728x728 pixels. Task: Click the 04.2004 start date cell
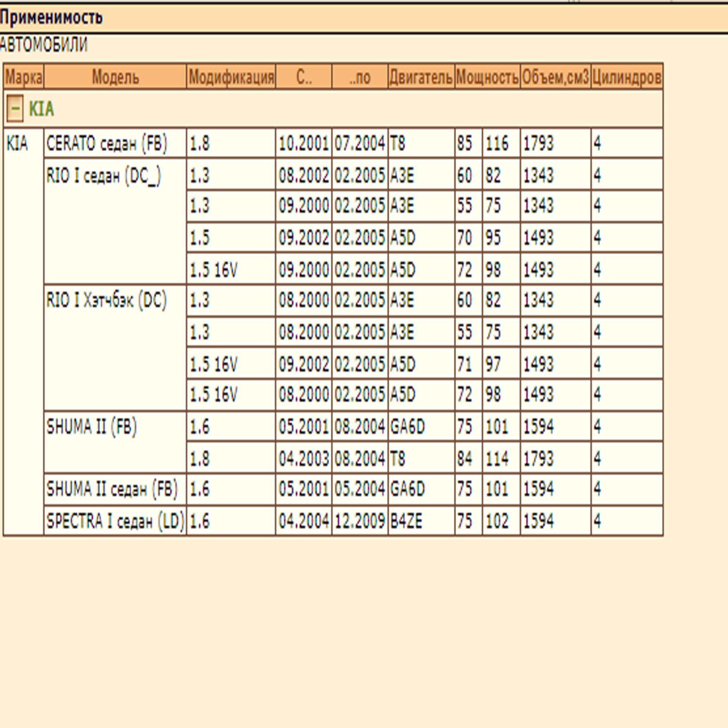pyautogui.click(x=304, y=521)
